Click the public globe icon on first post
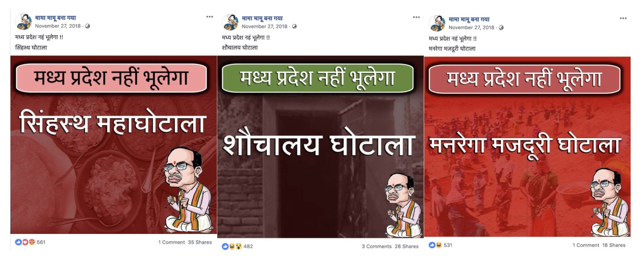Screen dimensions: 644x258 tap(88, 26)
